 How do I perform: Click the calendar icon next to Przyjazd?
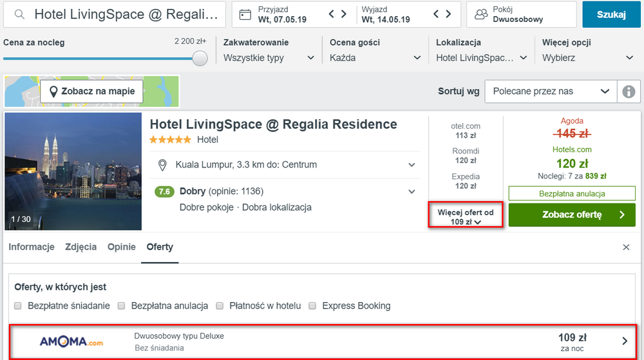click(245, 15)
